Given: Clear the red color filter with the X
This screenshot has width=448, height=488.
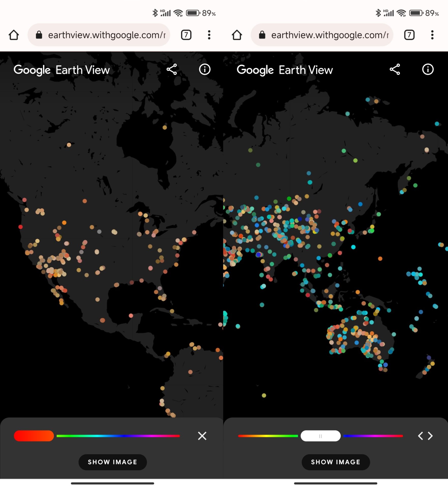Looking at the screenshot, I should (202, 436).
